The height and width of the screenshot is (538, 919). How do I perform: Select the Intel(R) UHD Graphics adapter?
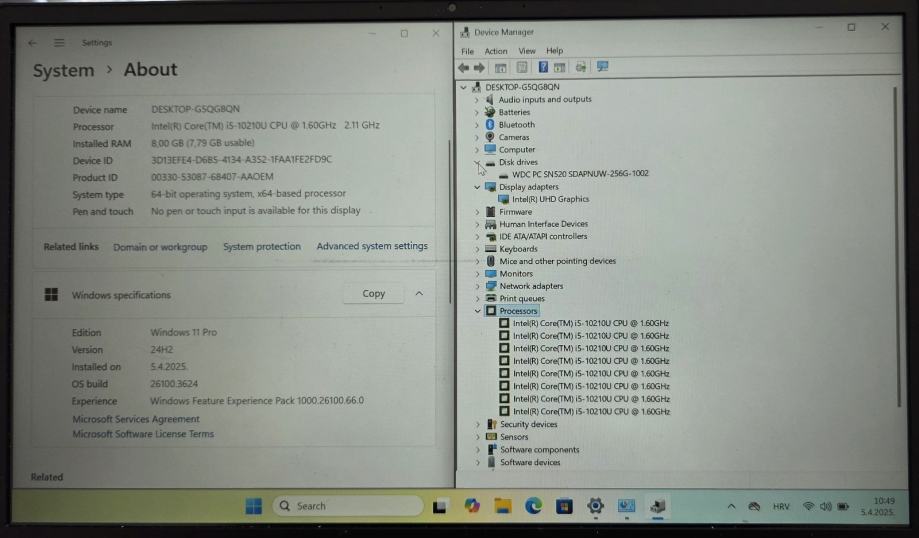coord(550,199)
